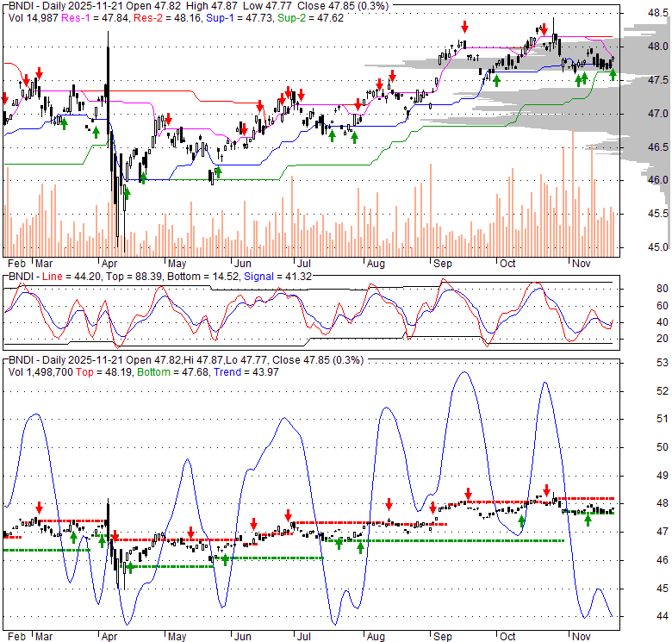This screenshot has width=672, height=642.
Task: Click the red arrow above the mid-September peak
Action: tap(464, 28)
